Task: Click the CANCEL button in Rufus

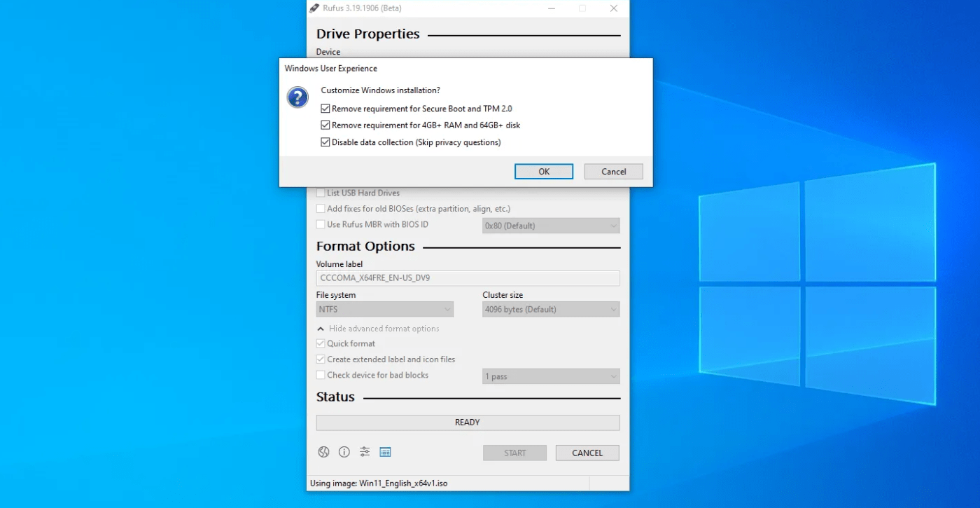Action: click(587, 453)
